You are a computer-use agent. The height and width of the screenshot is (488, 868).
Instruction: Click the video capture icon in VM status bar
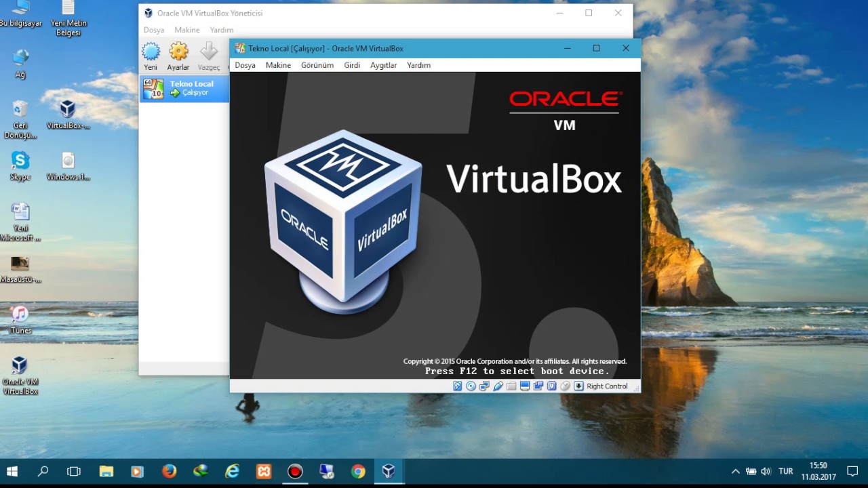pos(538,386)
